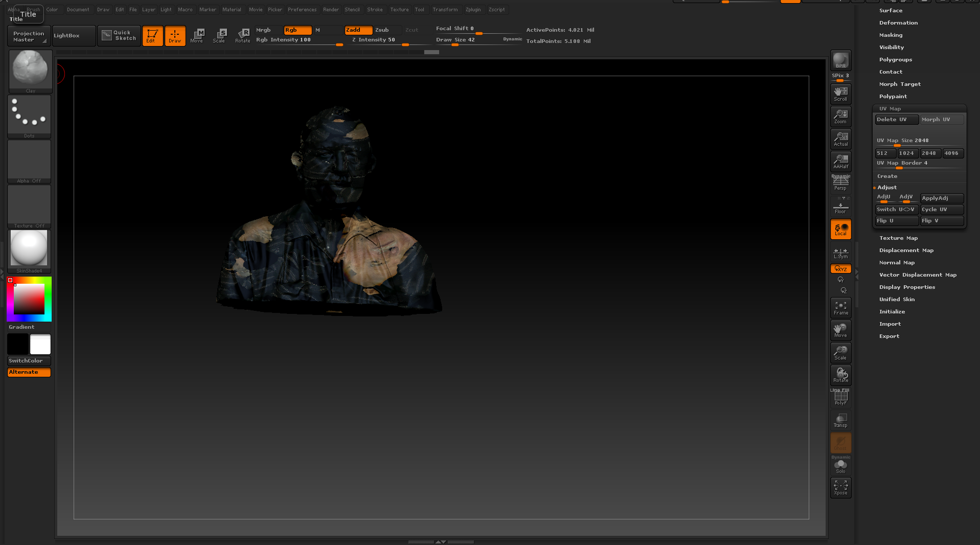
Task: Open the Brush menu
Action: (33, 10)
